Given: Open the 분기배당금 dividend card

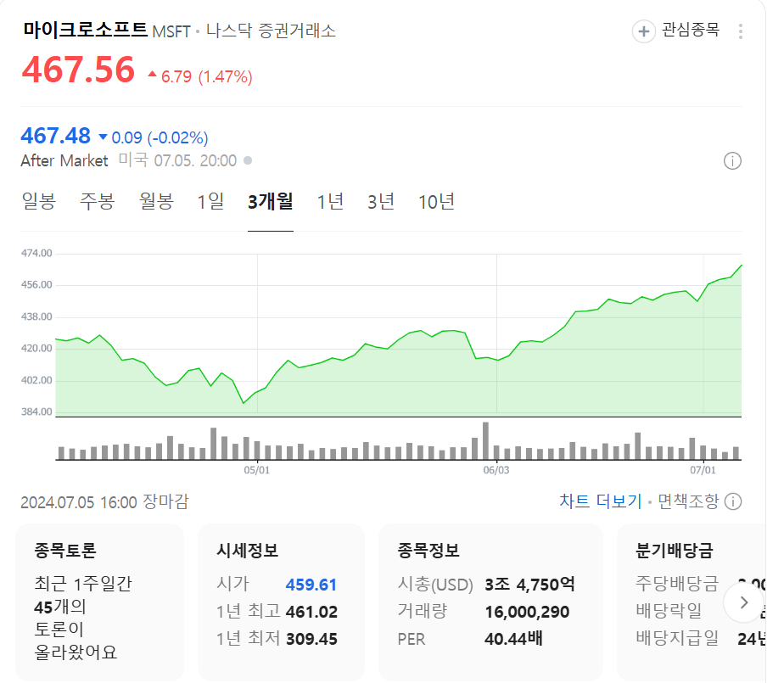Looking at the screenshot, I should click(692, 602).
